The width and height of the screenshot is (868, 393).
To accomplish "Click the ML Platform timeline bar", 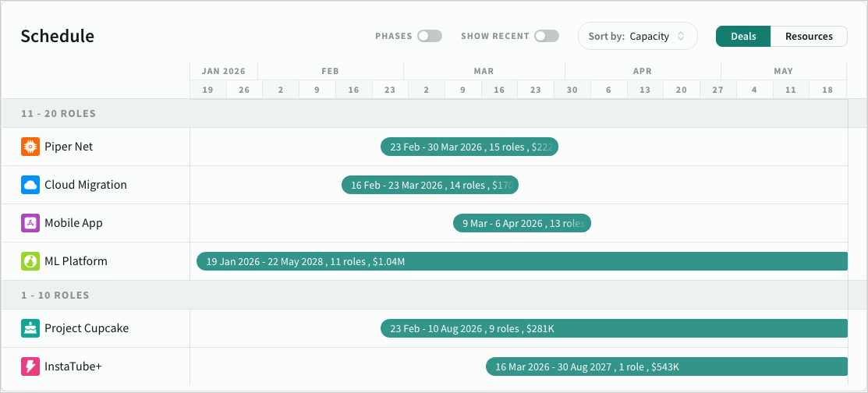I will tap(521, 261).
